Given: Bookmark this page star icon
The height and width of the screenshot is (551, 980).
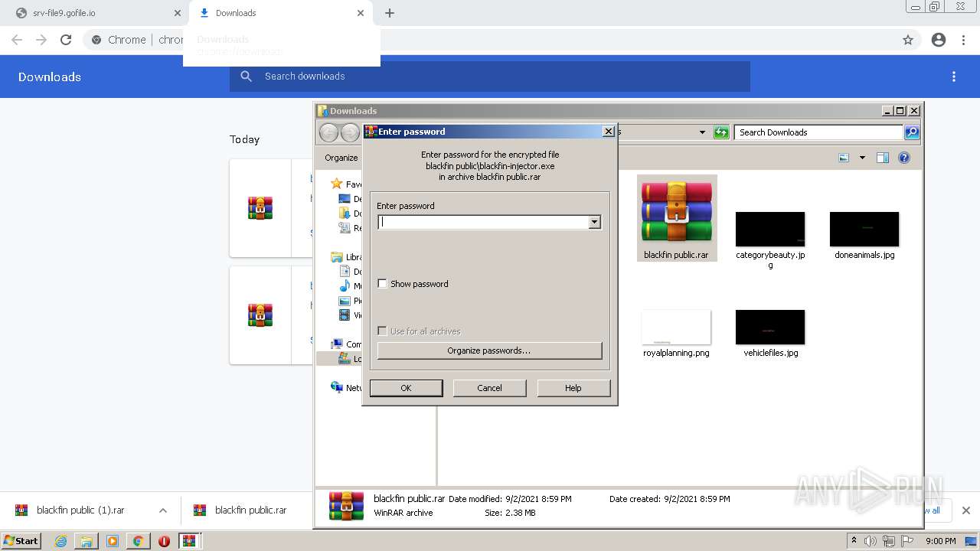Looking at the screenshot, I should coord(908,40).
